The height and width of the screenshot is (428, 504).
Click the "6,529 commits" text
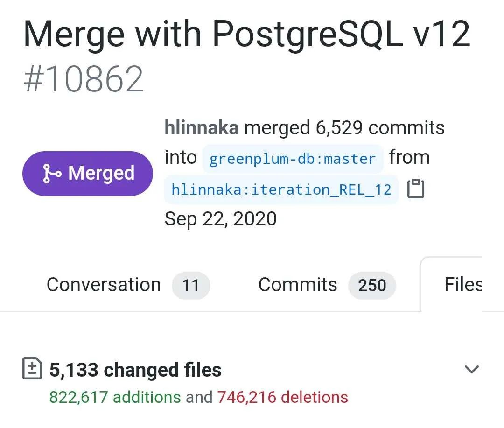point(380,128)
